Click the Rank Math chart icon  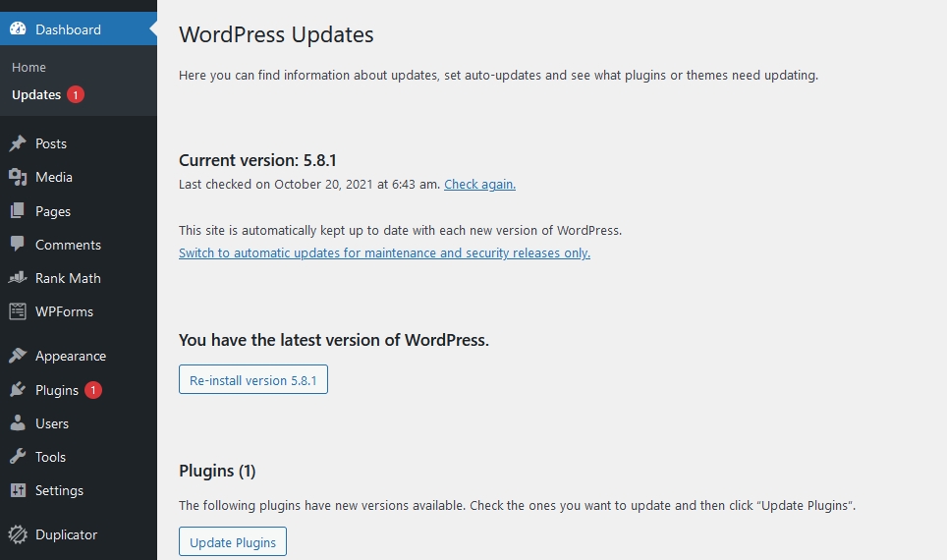pyautogui.click(x=18, y=278)
